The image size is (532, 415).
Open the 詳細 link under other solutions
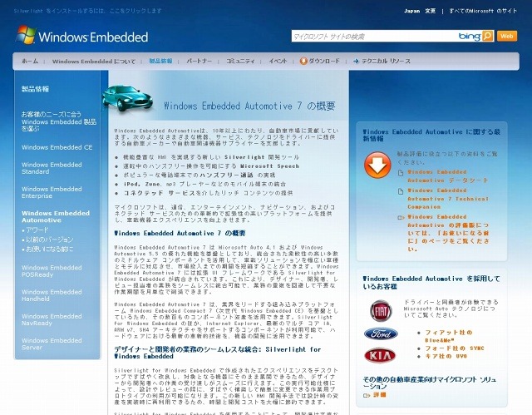(380, 395)
